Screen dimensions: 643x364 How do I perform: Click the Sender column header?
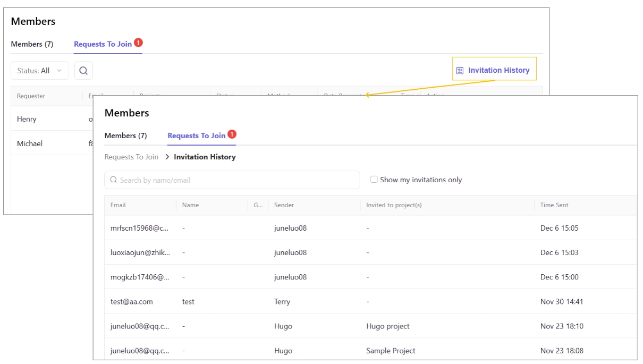pyautogui.click(x=284, y=205)
